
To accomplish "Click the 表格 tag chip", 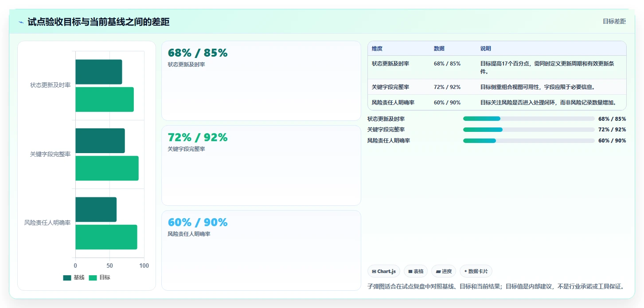I will [x=416, y=271].
